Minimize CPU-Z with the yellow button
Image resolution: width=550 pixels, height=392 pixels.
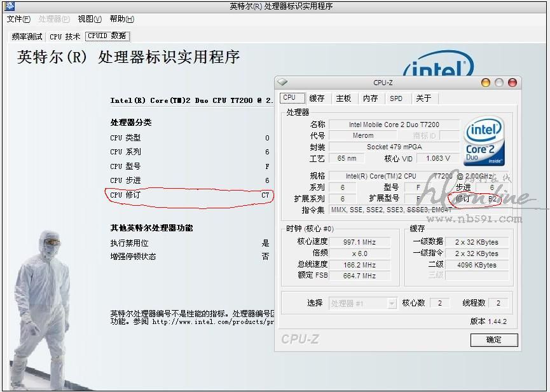pyautogui.click(x=486, y=83)
